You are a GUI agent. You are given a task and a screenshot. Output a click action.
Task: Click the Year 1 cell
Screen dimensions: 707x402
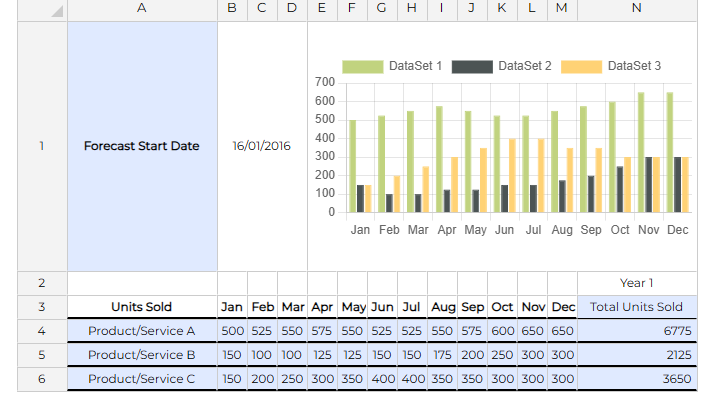tap(637, 283)
